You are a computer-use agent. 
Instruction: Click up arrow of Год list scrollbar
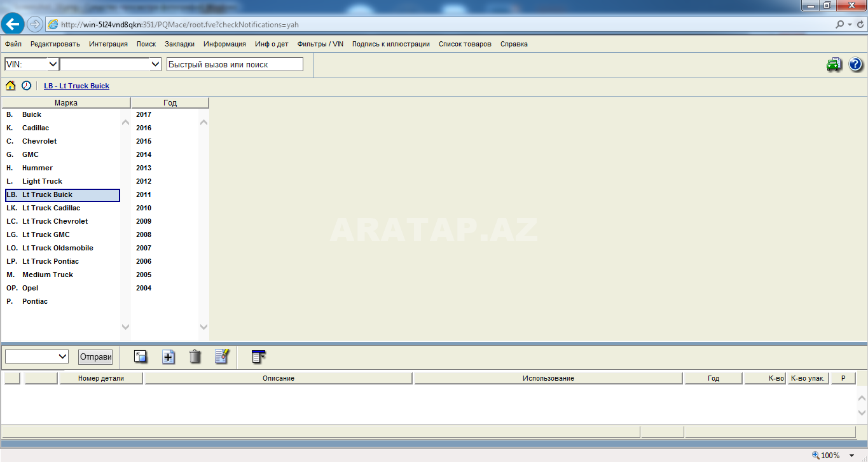pyautogui.click(x=204, y=122)
